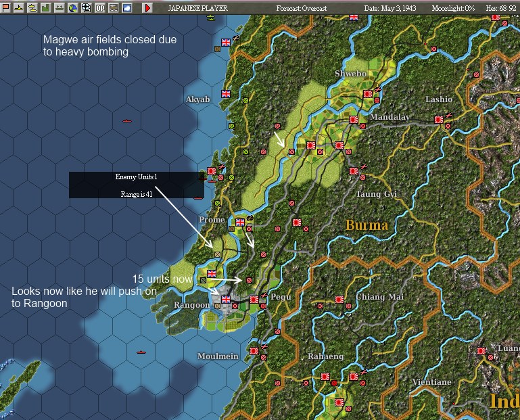Select the Japanese flag east of Prome
The image size is (520, 420).
pyautogui.click(x=296, y=223)
